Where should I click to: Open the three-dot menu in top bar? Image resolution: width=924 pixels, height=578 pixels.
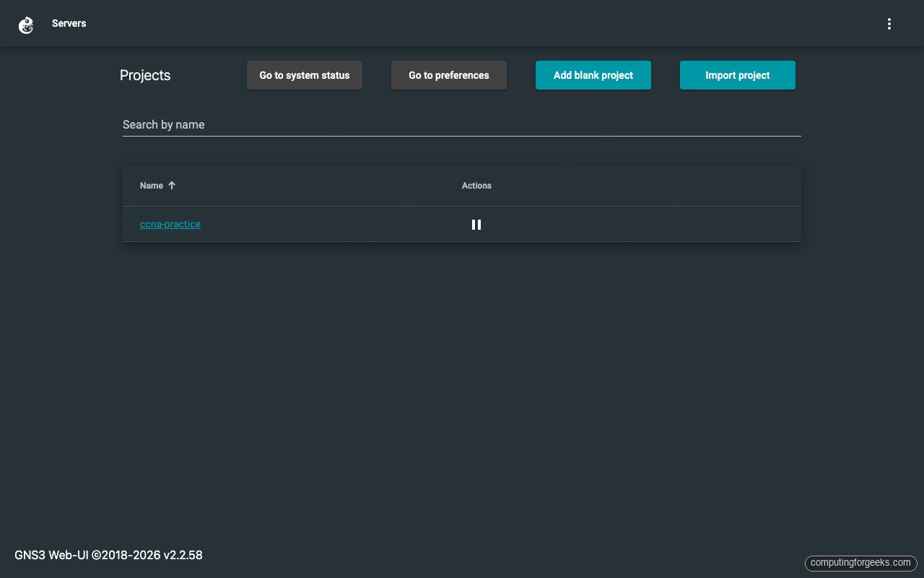889,24
